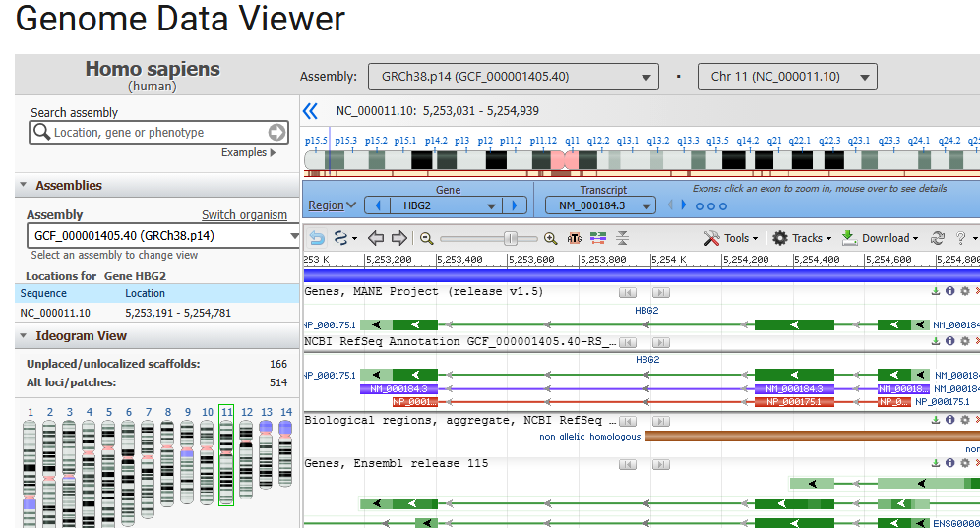The width and height of the screenshot is (980, 528).
Task: Click the Switch organism link
Action: (x=244, y=215)
